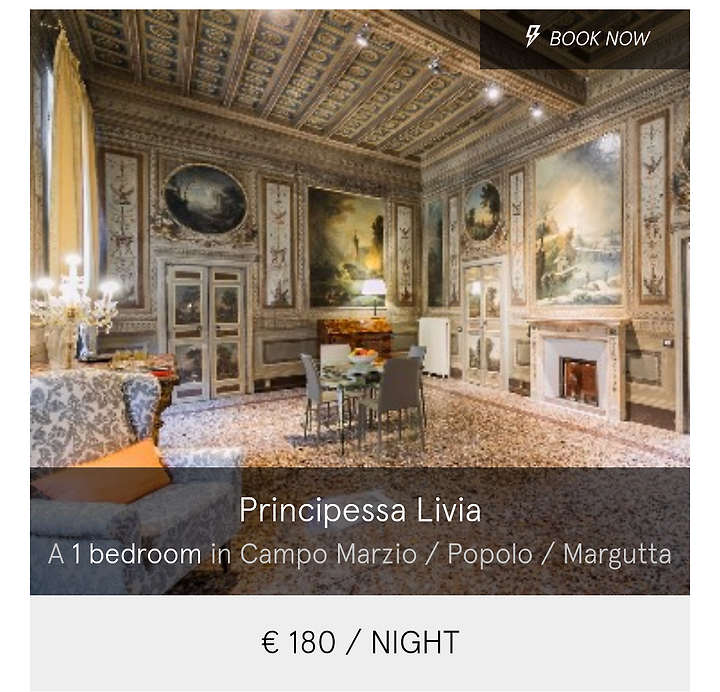Click the euro symbol in the price
Screen dimensions: 720x692
[x=270, y=642]
